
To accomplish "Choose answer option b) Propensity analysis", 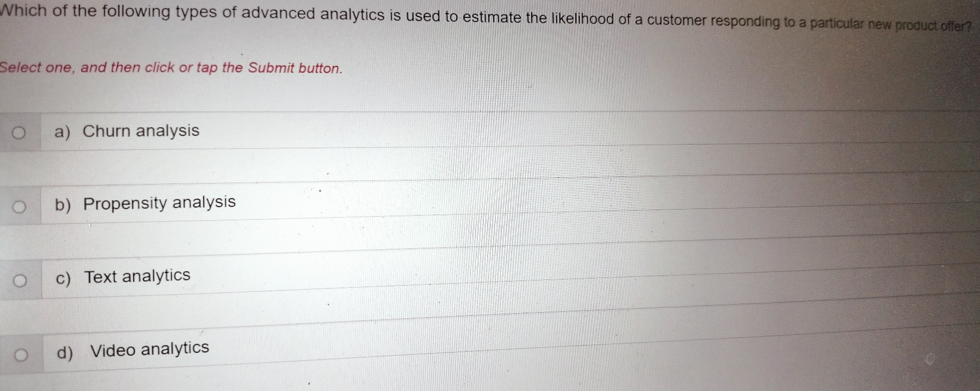I will point(158,202).
